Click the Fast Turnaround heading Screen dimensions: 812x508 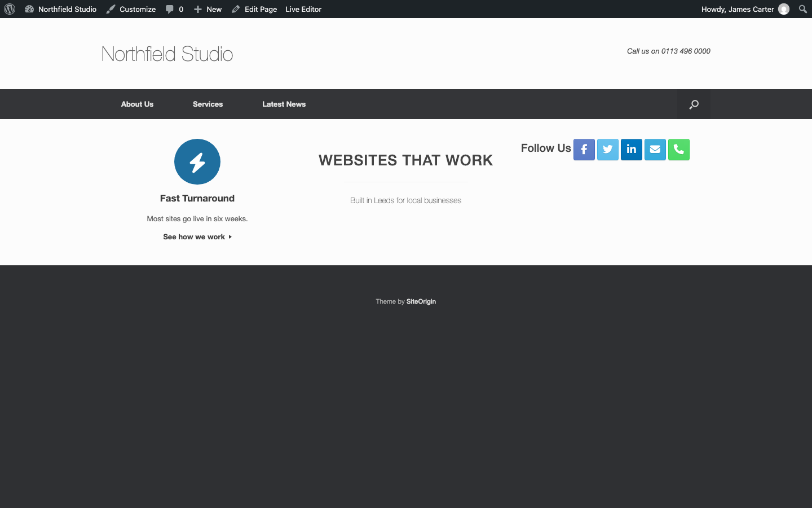pyautogui.click(x=197, y=198)
